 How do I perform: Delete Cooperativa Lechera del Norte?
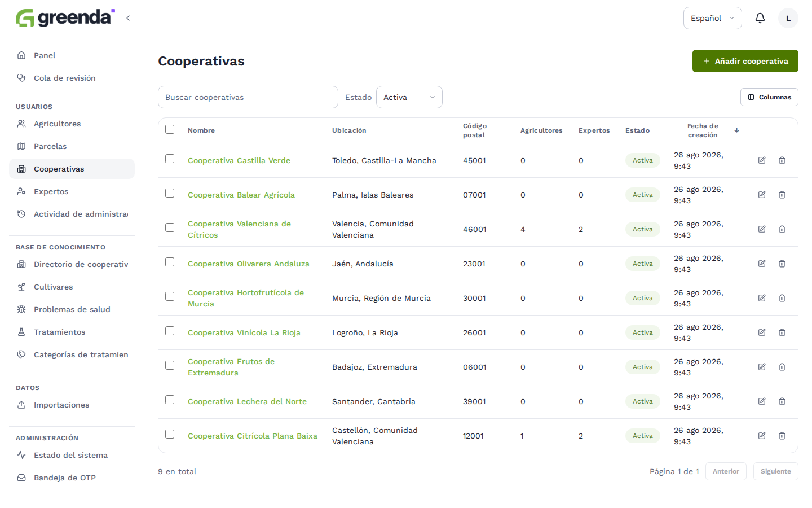[x=782, y=401]
